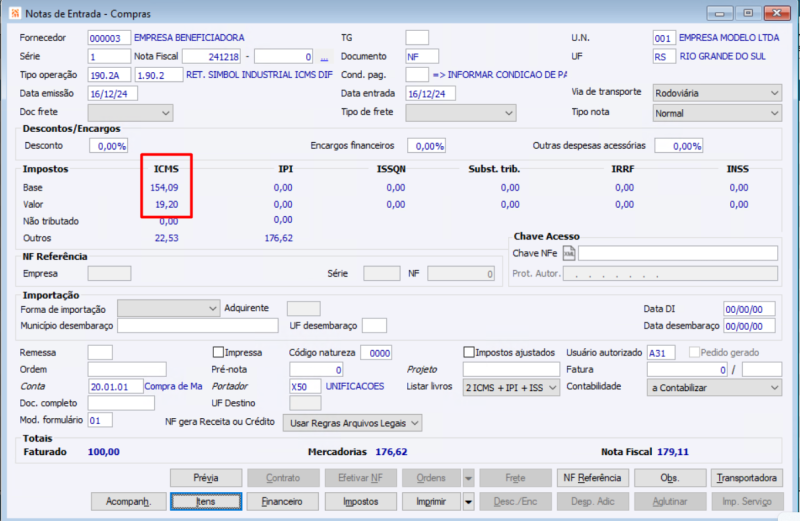The width and height of the screenshot is (800, 521).
Task: Click the Conta field 20.01.01
Action: 116,386
